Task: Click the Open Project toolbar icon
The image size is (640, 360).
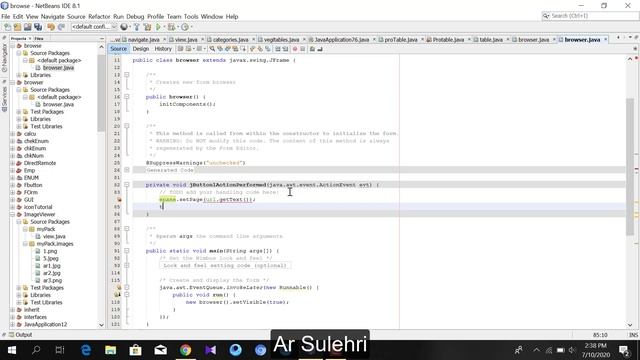Action: [x=27, y=27]
